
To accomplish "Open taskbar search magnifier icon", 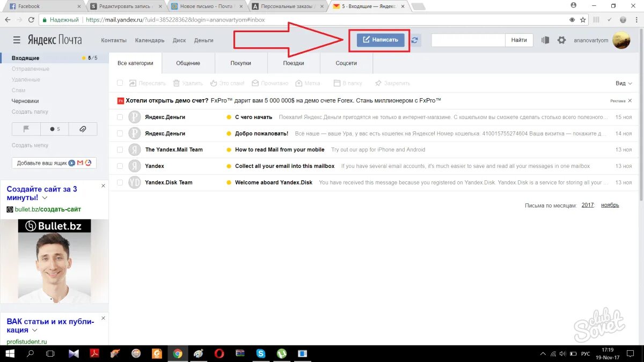I will coord(30,353).
